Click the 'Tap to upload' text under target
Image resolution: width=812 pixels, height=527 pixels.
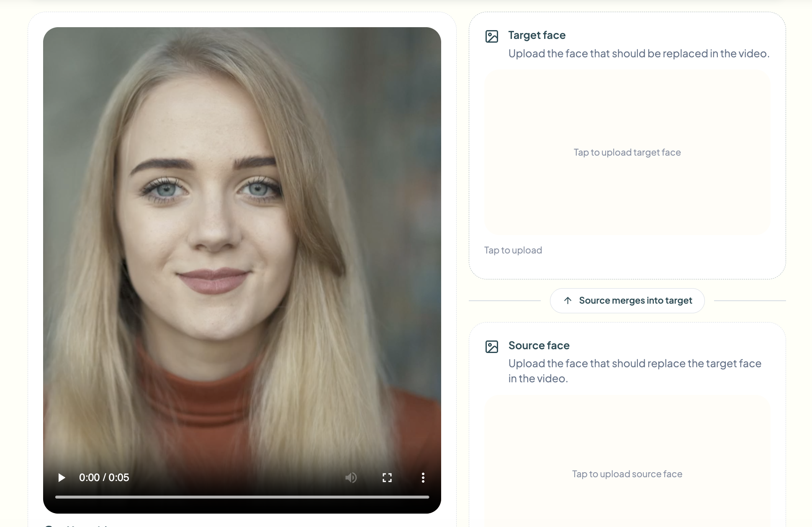click(x=513, y=250)
